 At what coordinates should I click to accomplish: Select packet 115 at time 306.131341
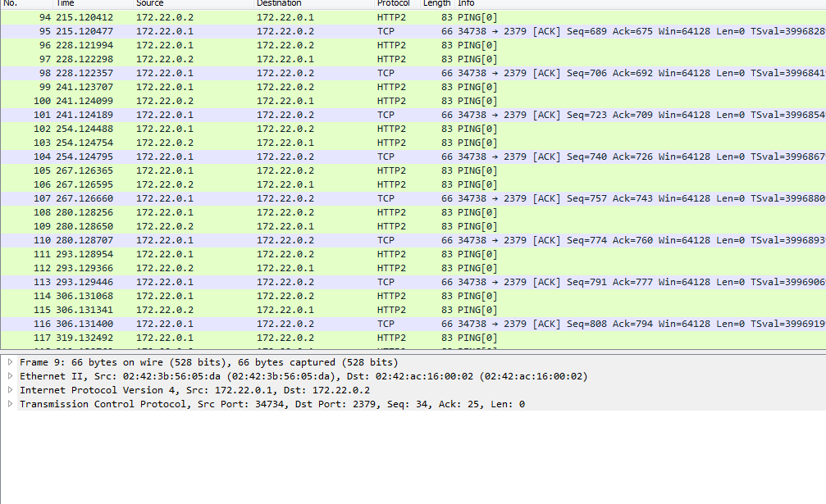coord(413,310)
